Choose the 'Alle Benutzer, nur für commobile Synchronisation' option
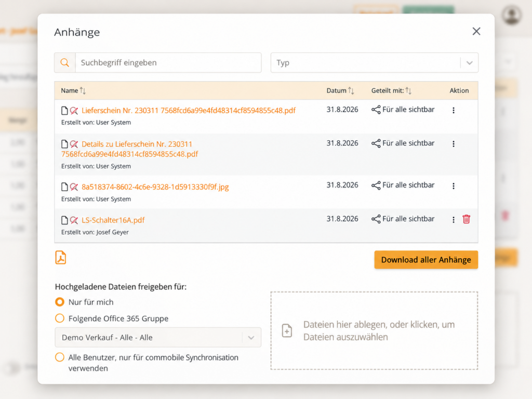The height and width of the screenshot is (399, 532). (60, 357)
